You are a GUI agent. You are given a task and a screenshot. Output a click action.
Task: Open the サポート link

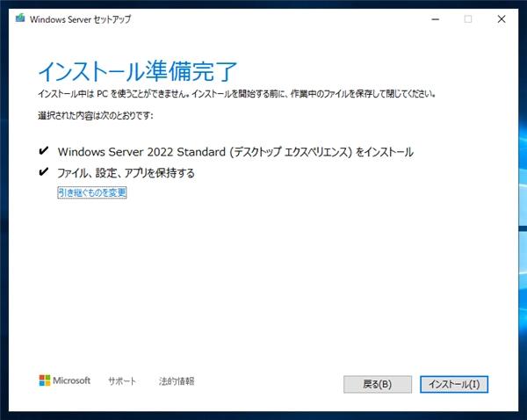tap(122, 381)
